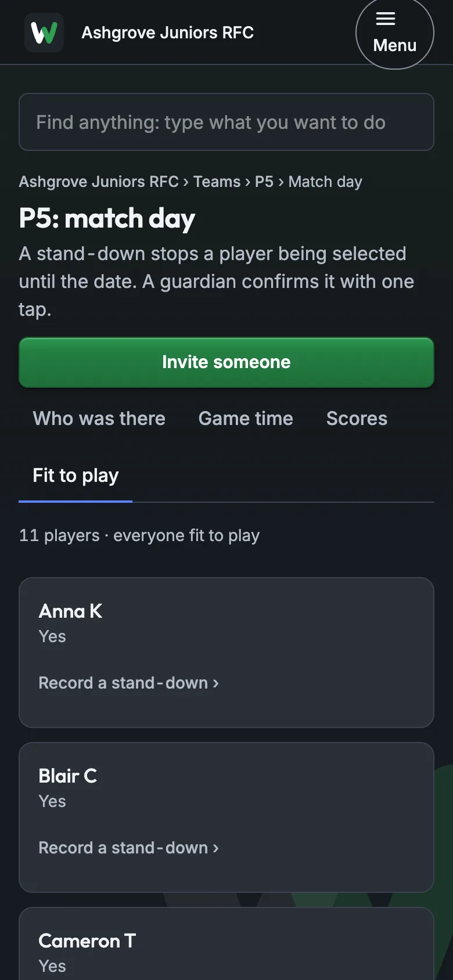Go to Teams in the breadcrumb

[x=217, y=182]
